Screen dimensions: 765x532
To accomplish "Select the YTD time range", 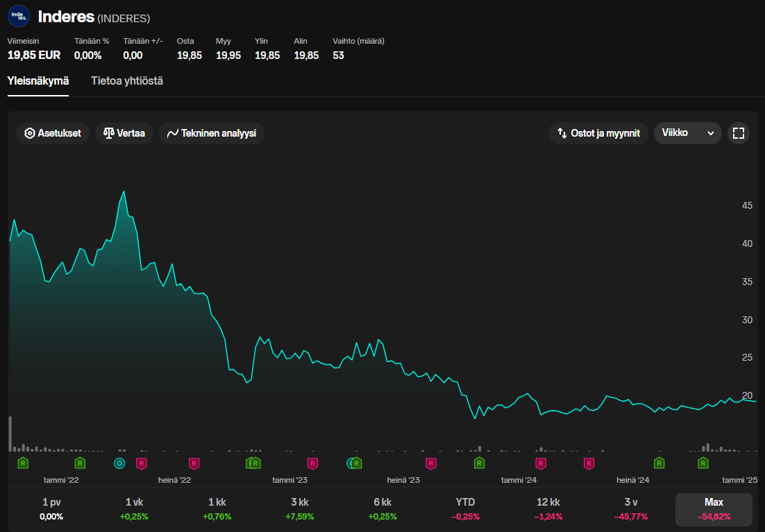I will (x=465, y=509).
